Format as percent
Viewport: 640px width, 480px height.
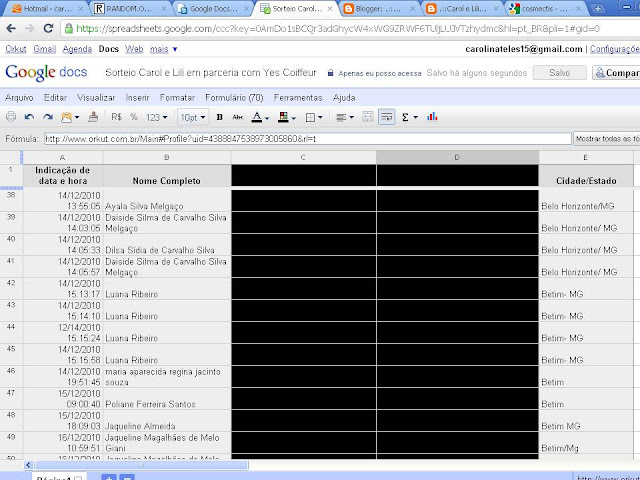coord(134,117)
